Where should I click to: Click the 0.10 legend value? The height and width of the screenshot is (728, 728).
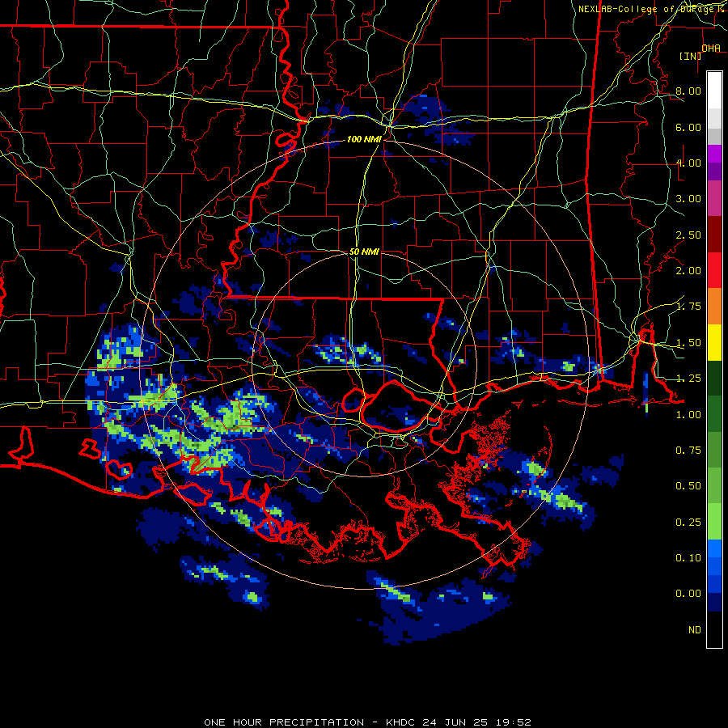688,558
